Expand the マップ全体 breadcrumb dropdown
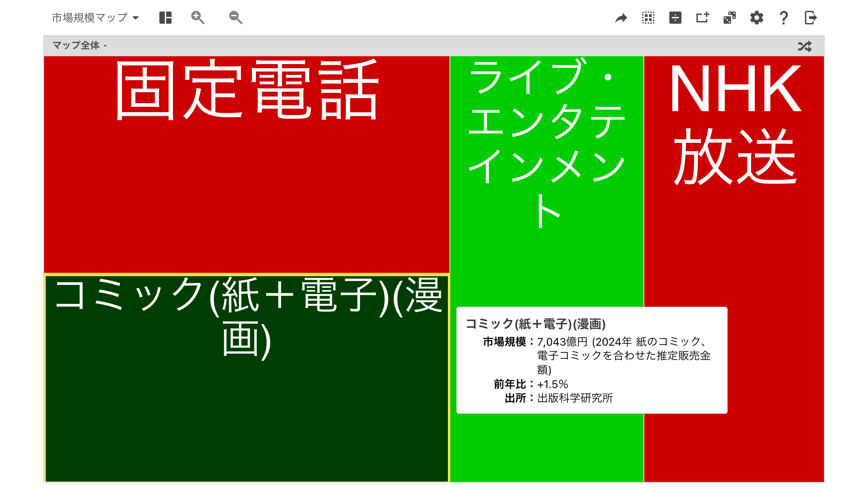Screen dimensions: 868x488 (x=80, y=45)
